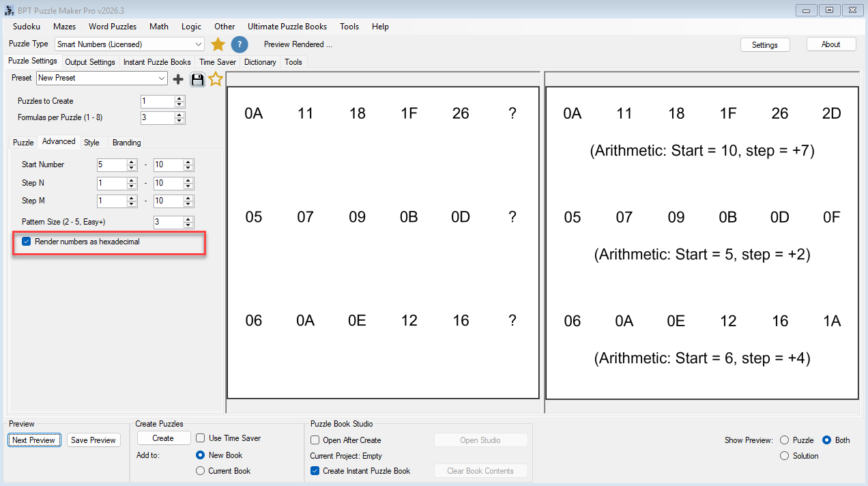Open the Other menu
Screen dimensions: 868x486
click(225, 27)
